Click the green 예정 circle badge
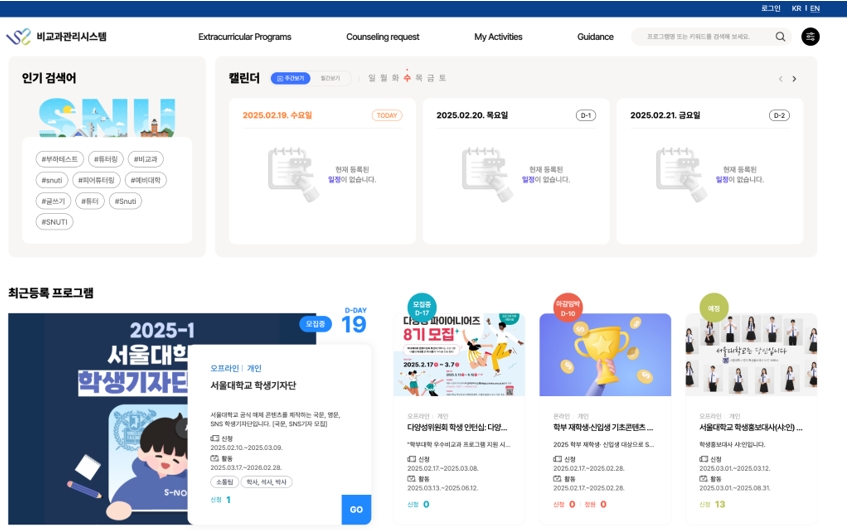847x531 pixels. (x=714, y=308)
